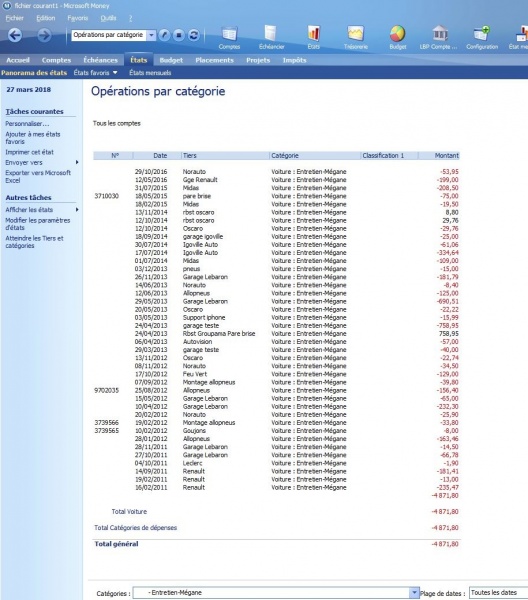528x600 pixels.
Task: Open the Edition menu
Action: point(46,18)
